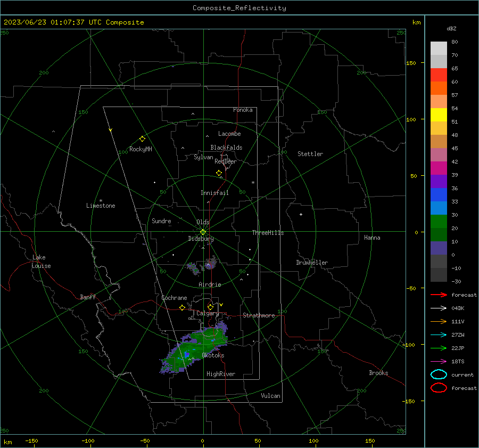Click the yellow diamond marker above Calgary
479x448 pixels.
(210, 307)
